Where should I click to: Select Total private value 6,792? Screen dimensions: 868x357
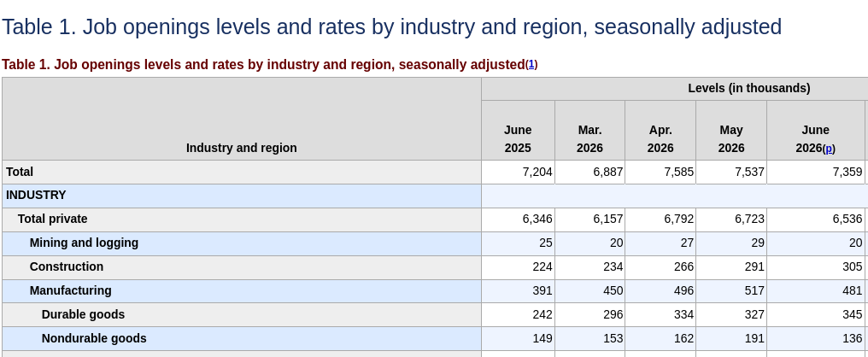click(679, 219)
